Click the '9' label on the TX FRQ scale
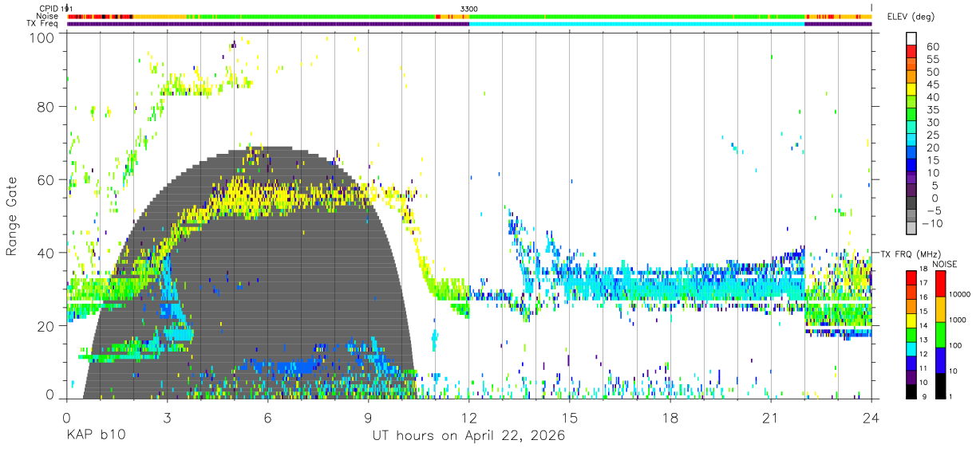This screenshot has width=980, height=452. click(x=926, y=398)
